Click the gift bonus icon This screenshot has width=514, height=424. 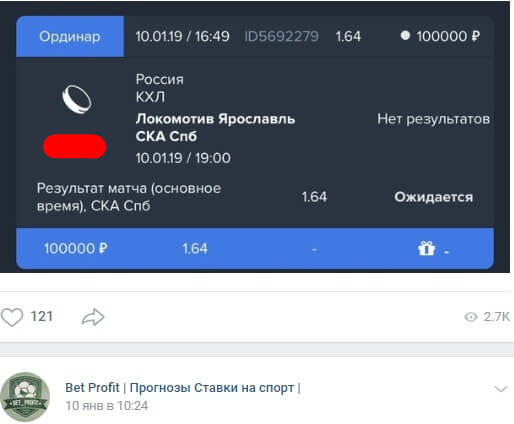426,249
